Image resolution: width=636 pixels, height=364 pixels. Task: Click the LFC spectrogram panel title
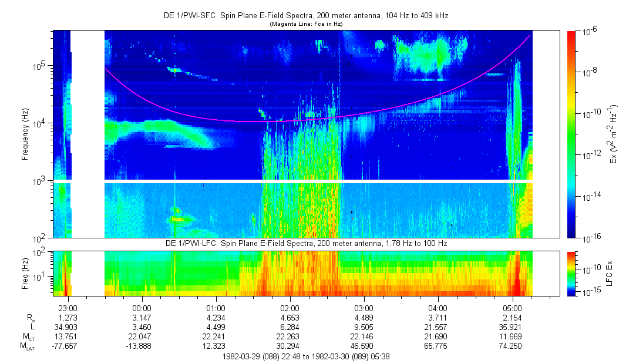pos(305,244)
